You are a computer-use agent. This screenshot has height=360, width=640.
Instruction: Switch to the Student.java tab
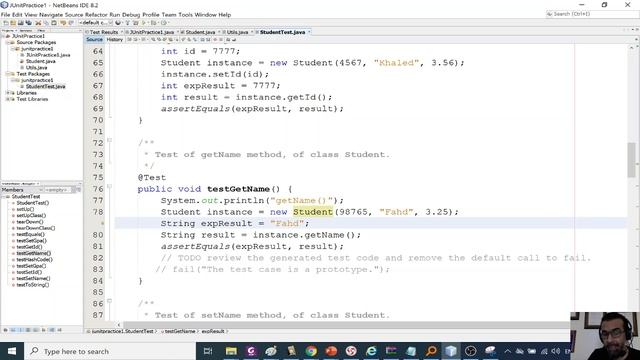pyautogui.click(x=200, y=32)
